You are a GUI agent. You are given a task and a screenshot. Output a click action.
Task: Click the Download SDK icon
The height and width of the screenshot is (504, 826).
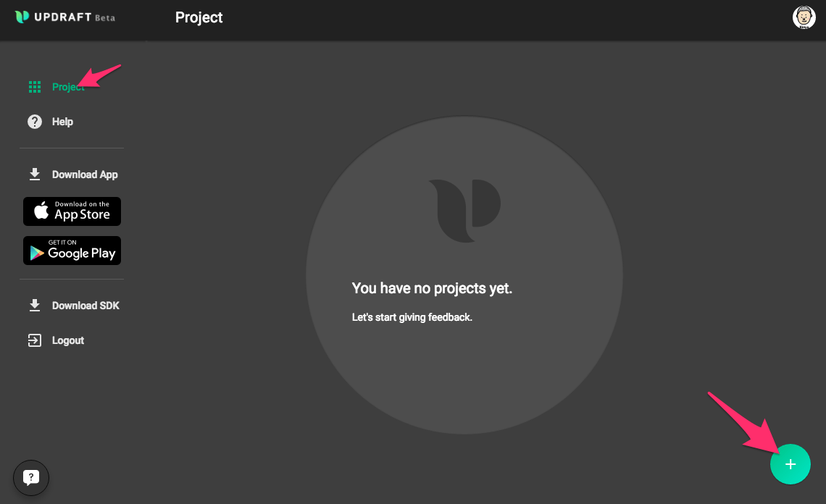tap(34, 305)
